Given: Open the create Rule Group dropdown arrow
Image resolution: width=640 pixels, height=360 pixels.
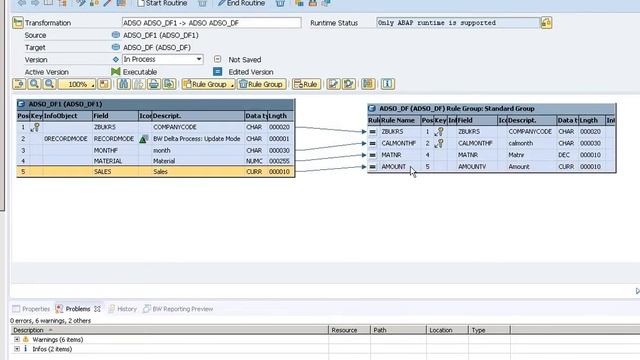Looking at the screenshot, I should (232, 85).
